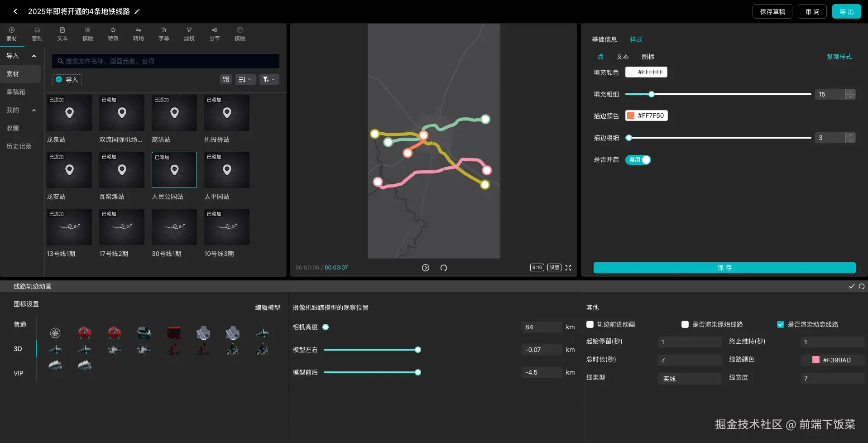
Task: Open the 滤镜 filters tool
Action: point(189,34)
